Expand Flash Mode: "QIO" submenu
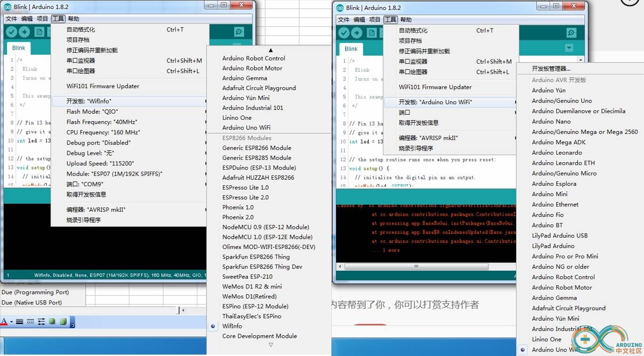This screenshot has height=356, width=644. tap(129, 112)
